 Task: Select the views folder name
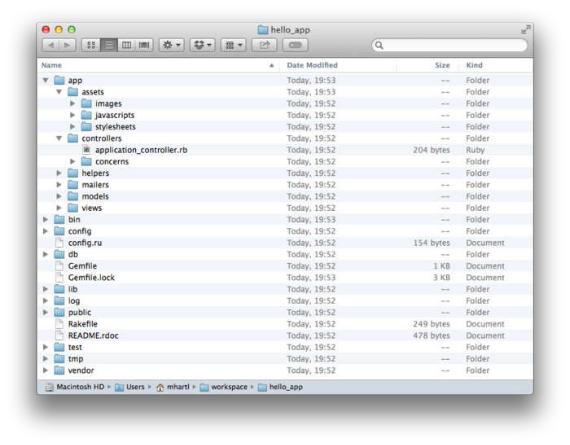(92, 208)
